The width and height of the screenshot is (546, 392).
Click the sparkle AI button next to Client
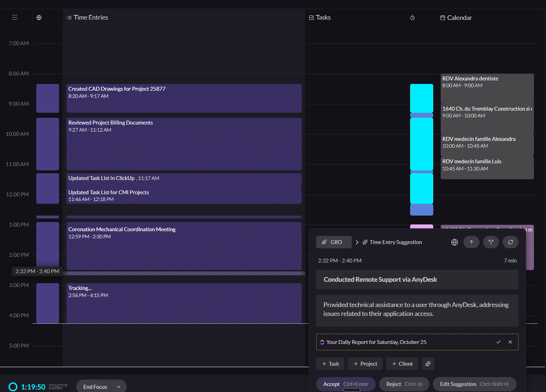tap(428, 364)
